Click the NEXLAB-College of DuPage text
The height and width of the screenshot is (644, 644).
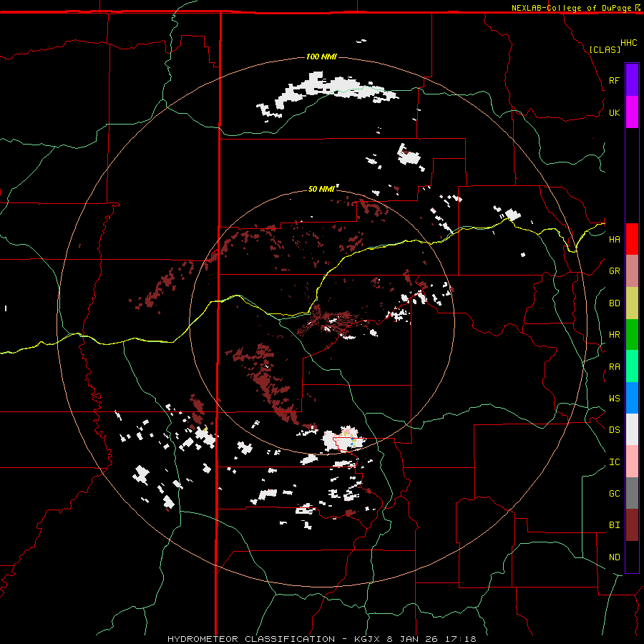point(571,8)
